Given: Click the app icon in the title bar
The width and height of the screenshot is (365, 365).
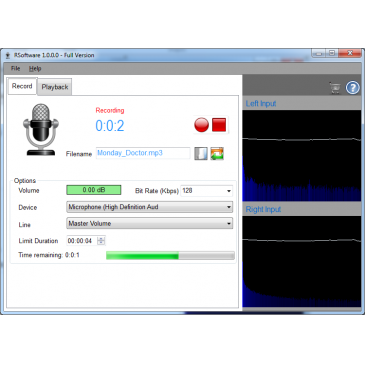Looking at the screenshot, I should pyautogui.click(x=8, y=55).
